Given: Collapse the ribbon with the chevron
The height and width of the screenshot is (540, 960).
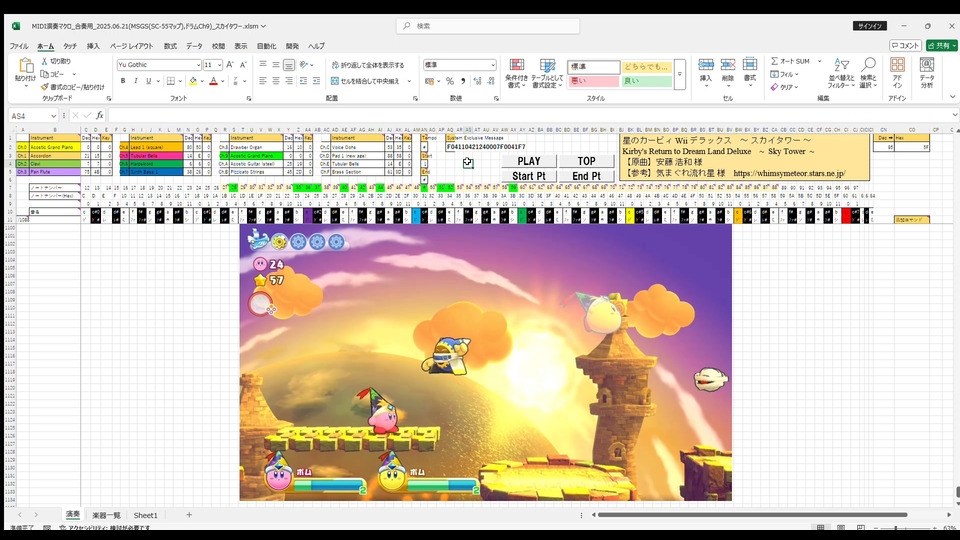Looking at the screenshot, I should [953, 97].
